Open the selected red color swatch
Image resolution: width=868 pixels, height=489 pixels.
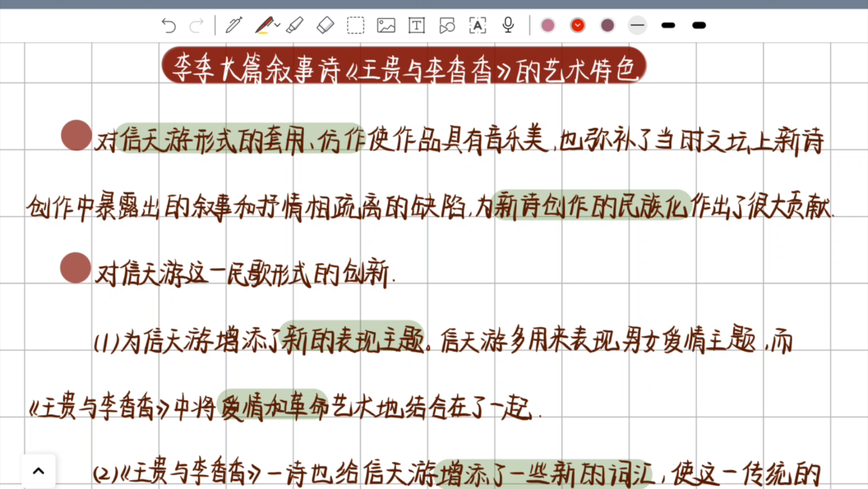pos(578,25)
